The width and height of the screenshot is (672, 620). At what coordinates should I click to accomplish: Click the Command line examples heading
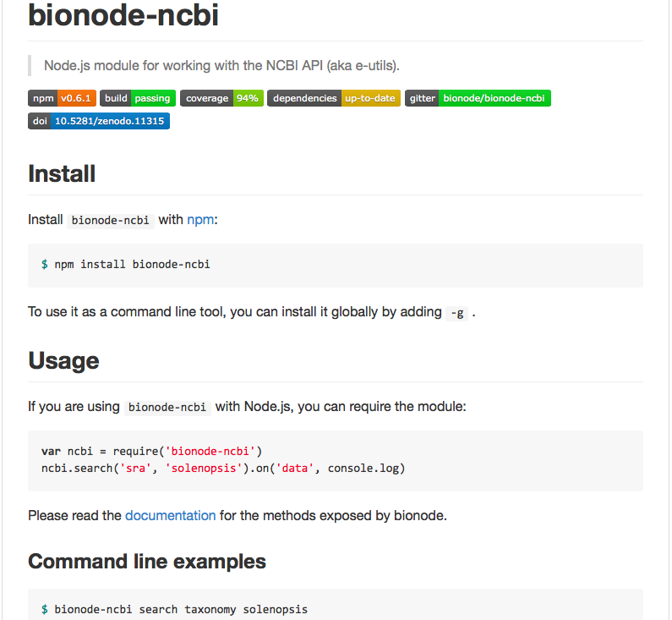pos(147,562)
